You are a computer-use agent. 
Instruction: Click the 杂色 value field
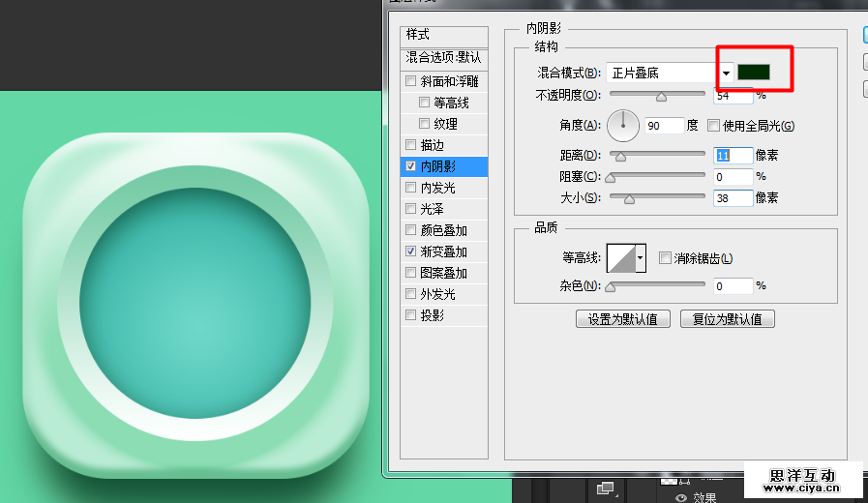(x=733, y=286)
